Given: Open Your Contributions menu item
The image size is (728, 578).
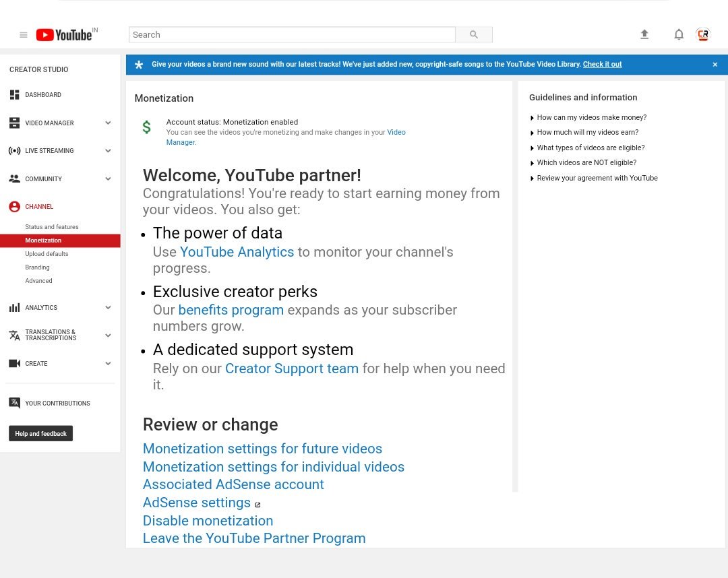Looking at the screenshot, I should [x=57, y=403].
